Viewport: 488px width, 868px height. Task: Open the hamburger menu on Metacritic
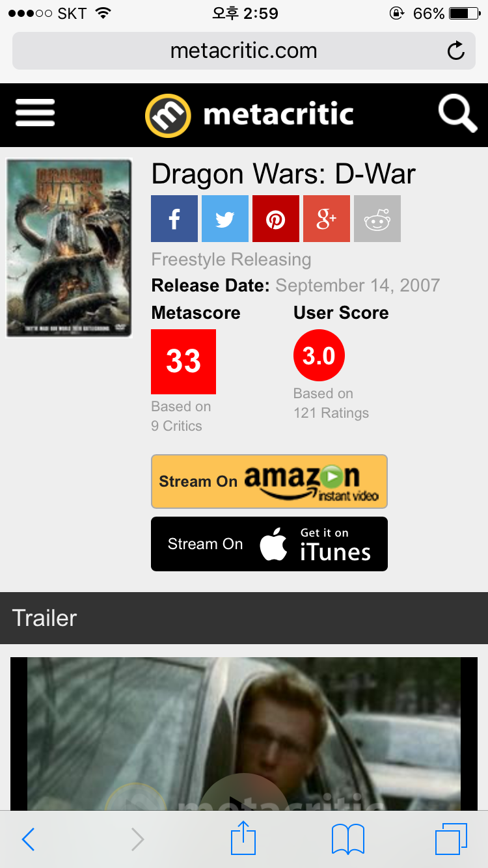coord(35,114)
